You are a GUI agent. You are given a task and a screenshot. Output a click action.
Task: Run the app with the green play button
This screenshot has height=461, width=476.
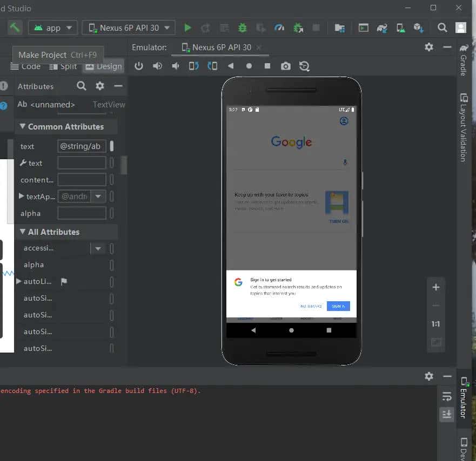[x=187, y=27]
